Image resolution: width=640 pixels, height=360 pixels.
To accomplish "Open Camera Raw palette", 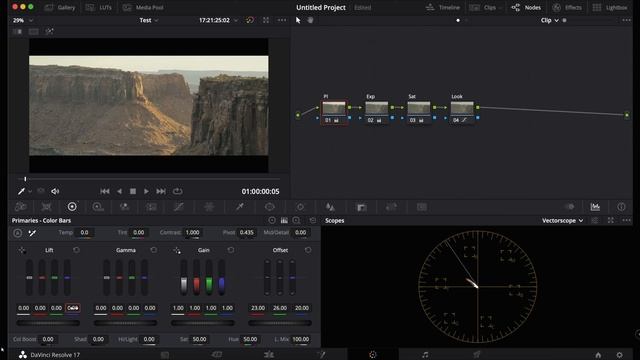I will pyautogui.click(x=20, y=207).
